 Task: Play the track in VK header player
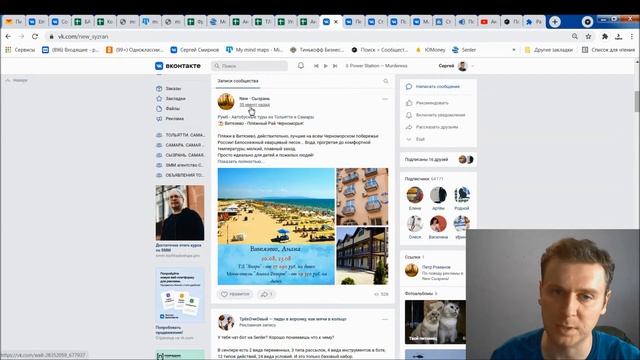click(x=325, y=66)
